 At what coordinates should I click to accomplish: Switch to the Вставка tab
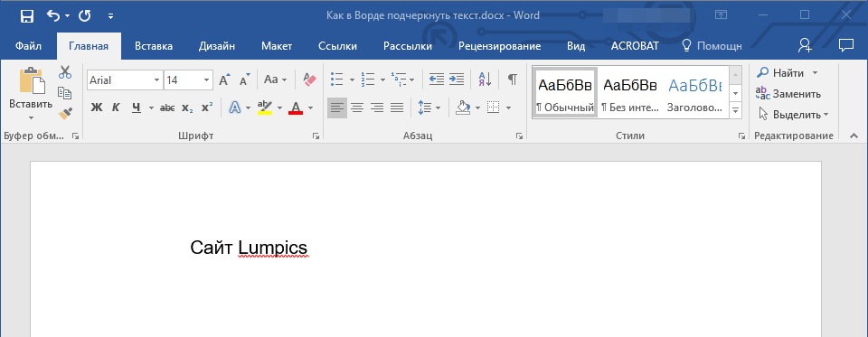154,46
